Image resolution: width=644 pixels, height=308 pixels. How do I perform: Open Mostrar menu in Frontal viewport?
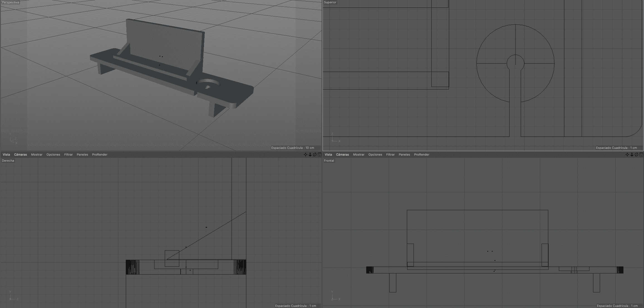359,155
